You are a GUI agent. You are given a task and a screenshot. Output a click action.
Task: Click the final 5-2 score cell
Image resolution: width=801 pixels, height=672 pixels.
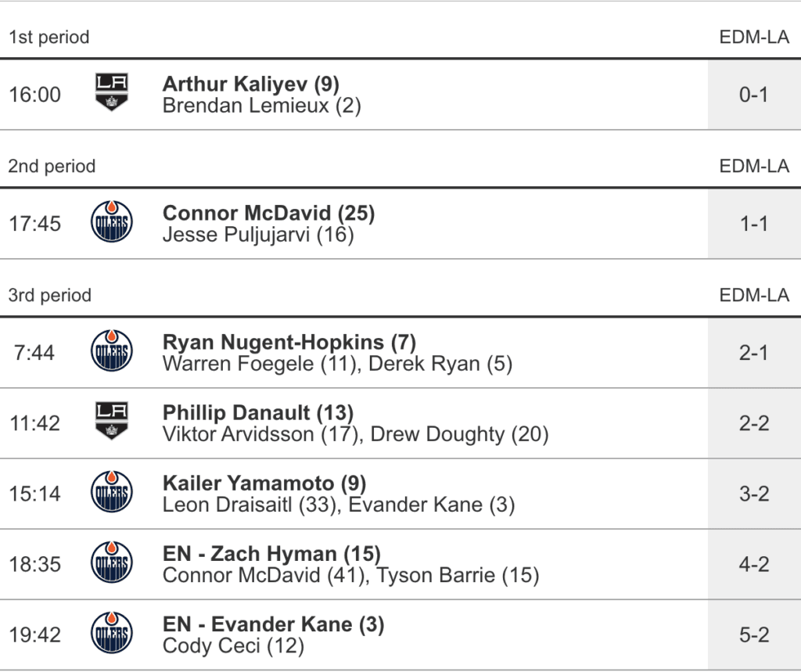(x=753, y=634)
